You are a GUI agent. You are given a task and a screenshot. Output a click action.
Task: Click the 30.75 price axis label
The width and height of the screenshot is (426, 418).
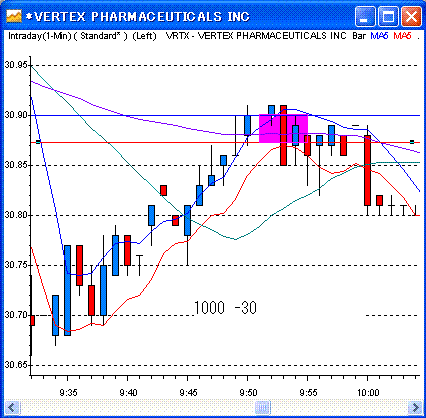16,265
